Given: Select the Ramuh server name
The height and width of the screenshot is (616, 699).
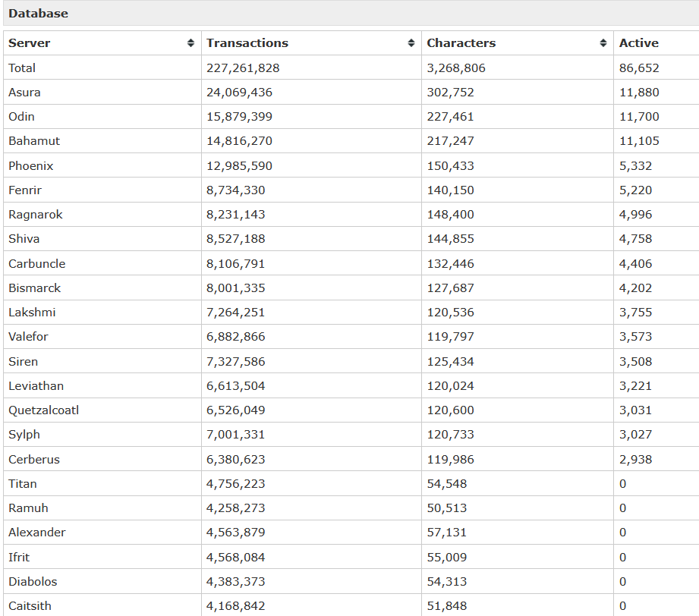Looking at the screenshot, I should click(x=28, y=508).
